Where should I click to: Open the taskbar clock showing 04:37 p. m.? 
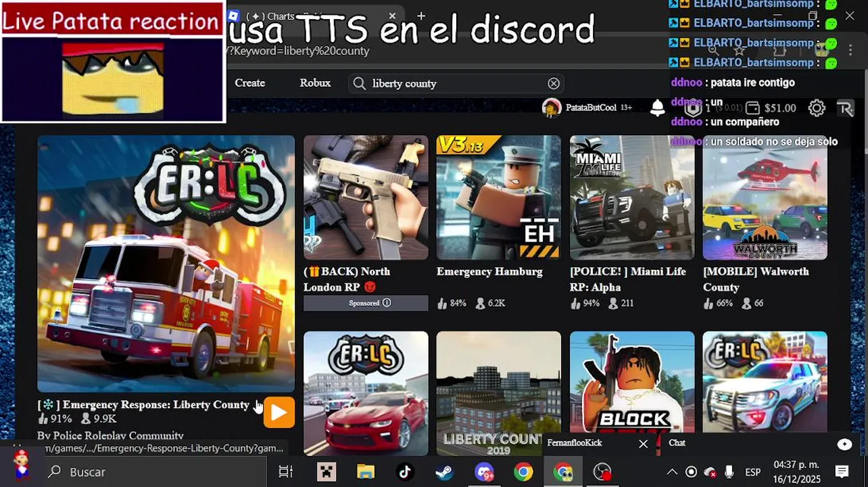pos(796,471)
